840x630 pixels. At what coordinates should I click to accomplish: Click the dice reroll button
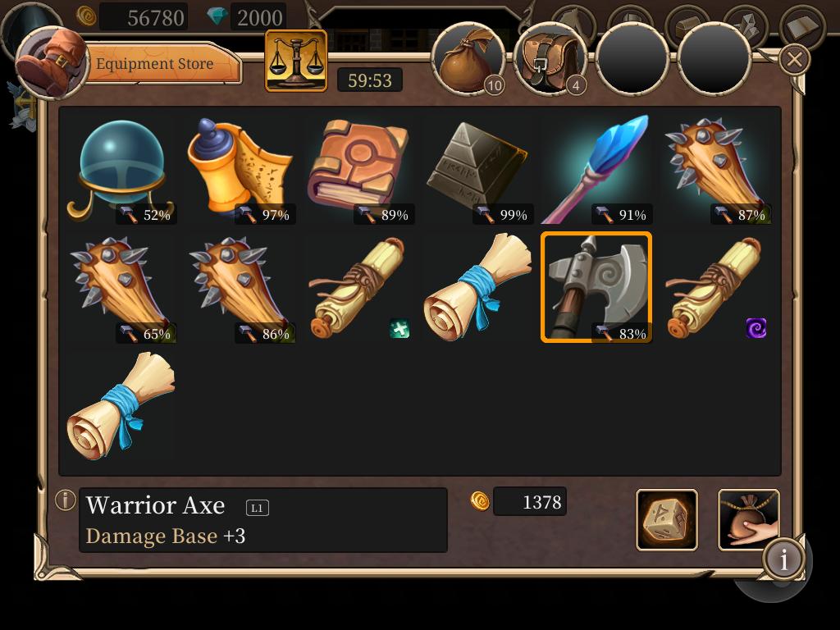point(666,519)
